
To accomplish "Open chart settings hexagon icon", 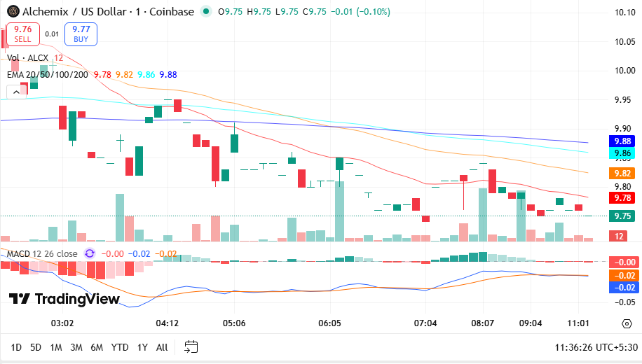I will pyautogui.click(x=626, y=323).
